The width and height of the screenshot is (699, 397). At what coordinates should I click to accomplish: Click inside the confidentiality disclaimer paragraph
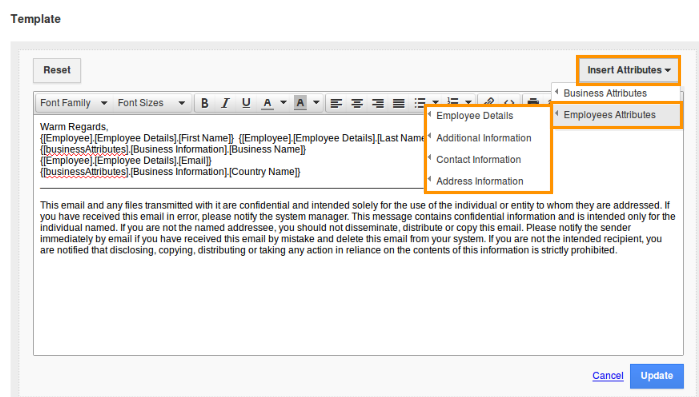point(358,228)
